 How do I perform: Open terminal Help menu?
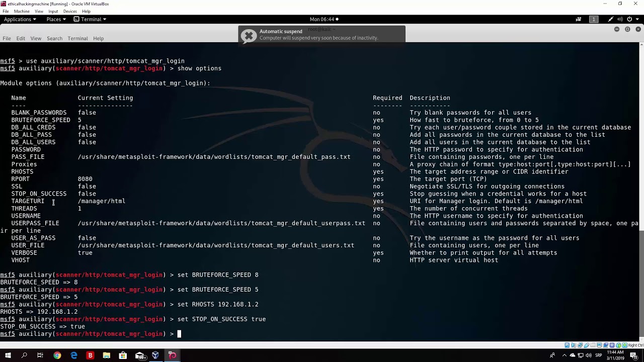tap(98, 38)
